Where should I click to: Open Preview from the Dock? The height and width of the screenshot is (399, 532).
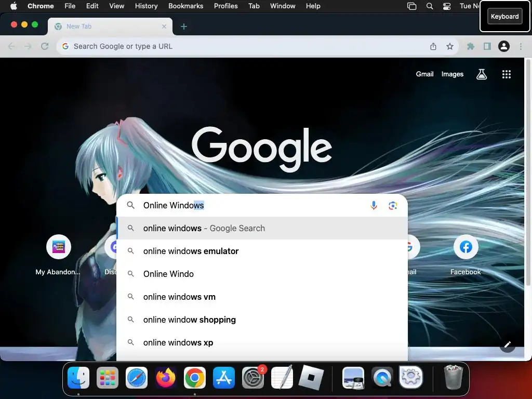pyautogui.click(x=353, y=378)
